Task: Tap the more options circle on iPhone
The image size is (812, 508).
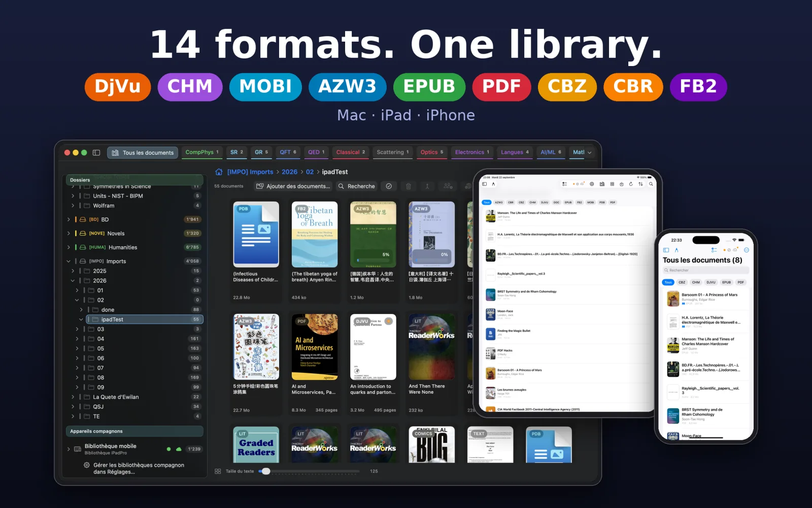Action: (x=747, y=250)
